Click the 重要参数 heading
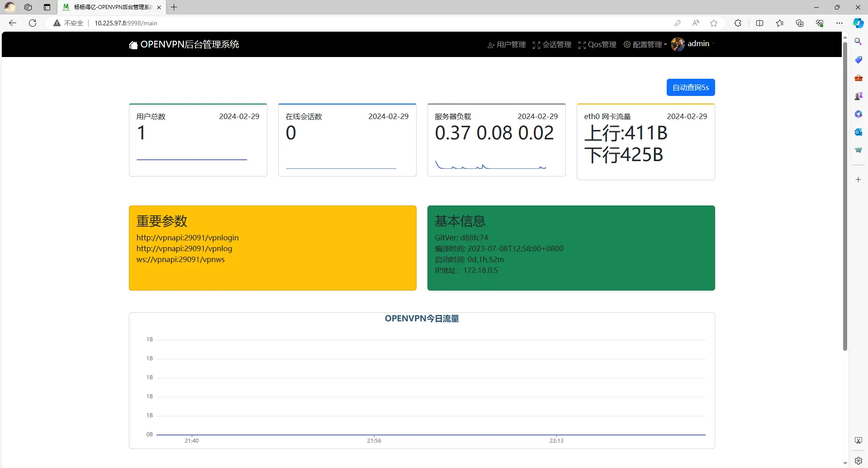The image size is (868, 468). click(162, 221)
